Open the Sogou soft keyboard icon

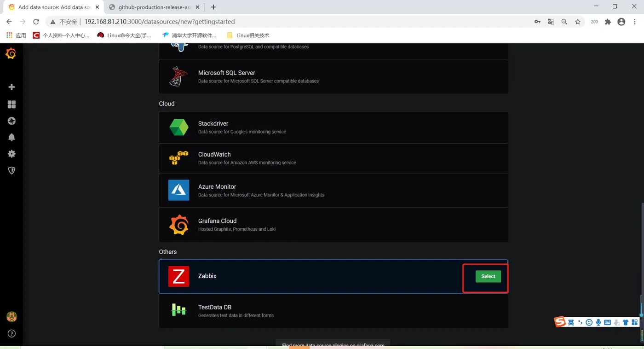(607, 322)
